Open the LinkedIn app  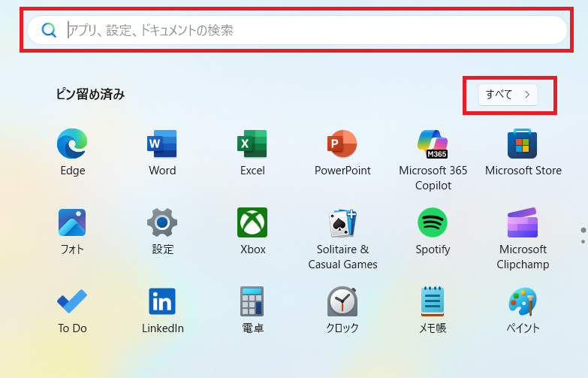coord(162,301)
